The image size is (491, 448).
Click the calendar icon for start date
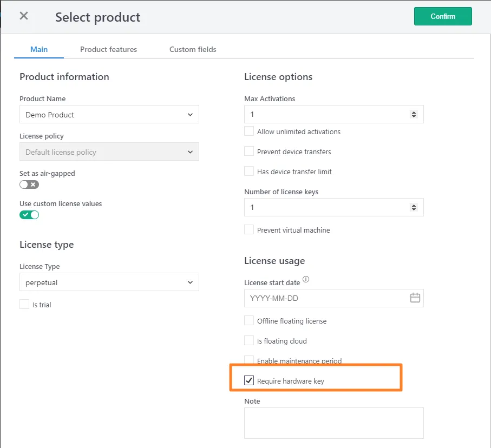415,298
